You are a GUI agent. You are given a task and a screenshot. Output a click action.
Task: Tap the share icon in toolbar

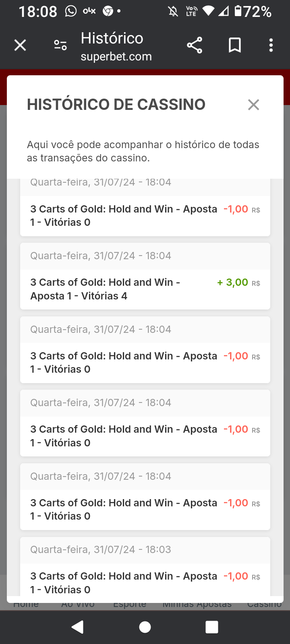[195, 45]
